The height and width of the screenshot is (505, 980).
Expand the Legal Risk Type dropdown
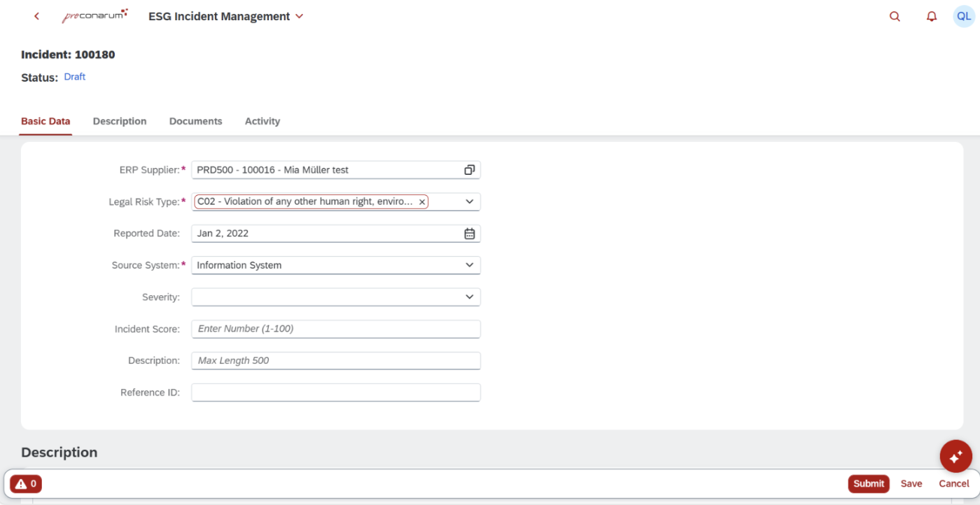click(x=469, y=201)
